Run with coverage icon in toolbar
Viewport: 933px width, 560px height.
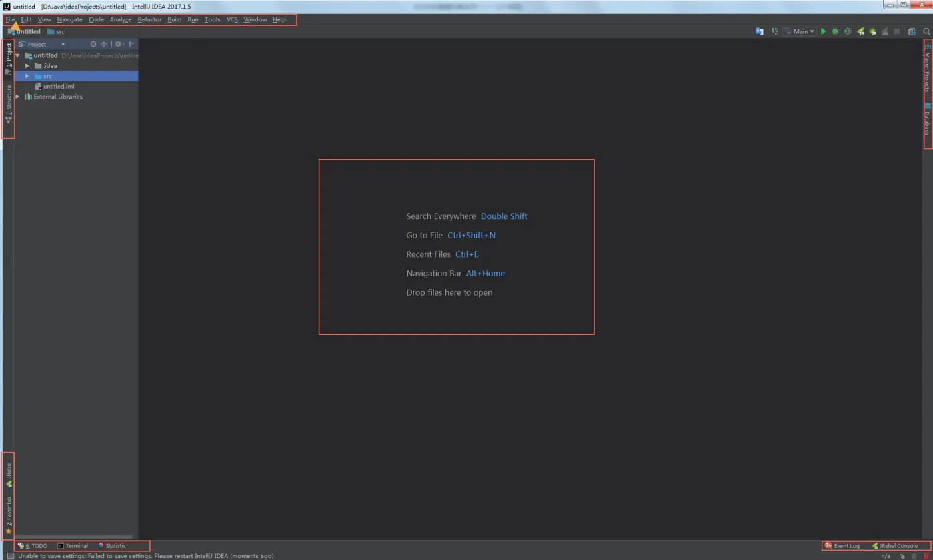pyautogui.click(x=848, y=31)
